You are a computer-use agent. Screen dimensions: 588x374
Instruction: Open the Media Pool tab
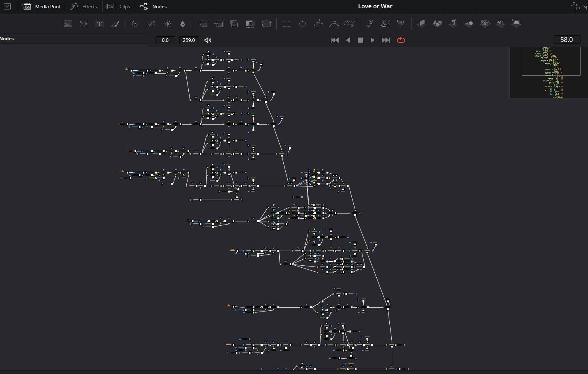[42, 6]
